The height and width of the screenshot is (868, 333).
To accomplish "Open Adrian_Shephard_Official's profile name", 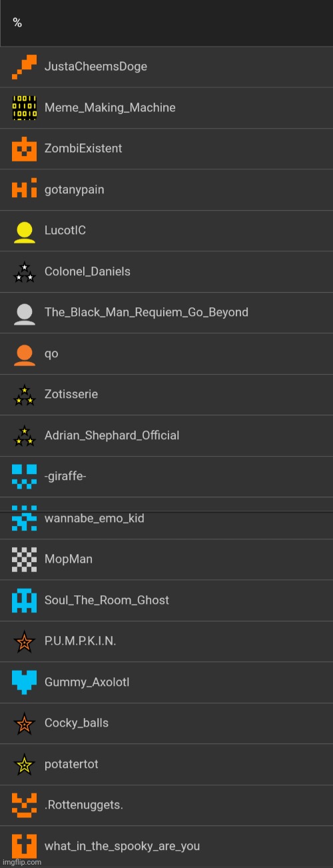I will (x=112, y=435).
